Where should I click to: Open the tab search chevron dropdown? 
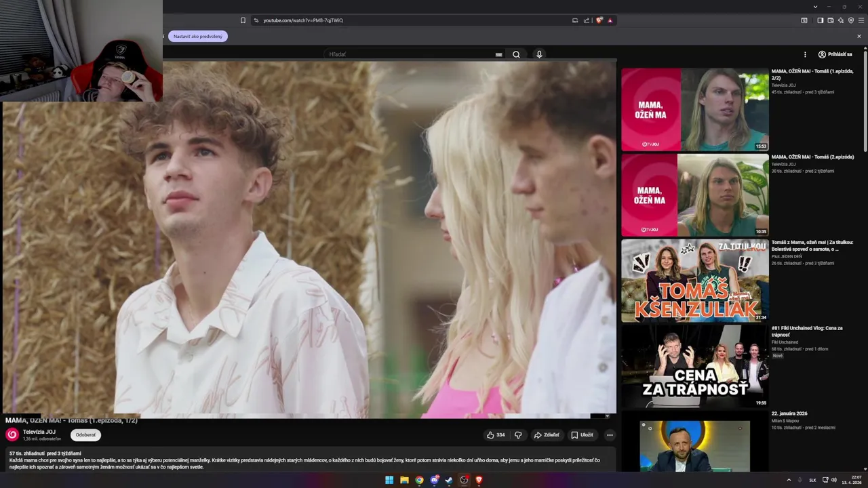pos(815,6)
